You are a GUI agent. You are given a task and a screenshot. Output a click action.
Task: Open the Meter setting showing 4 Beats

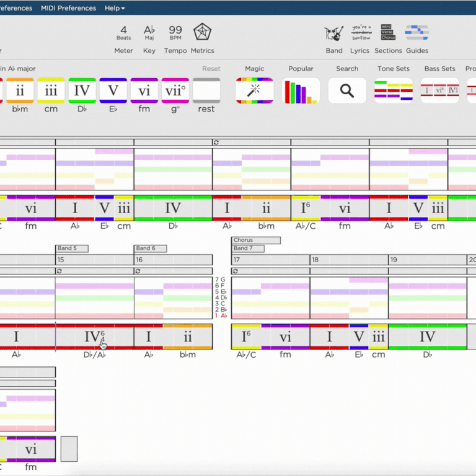click(123, 33)
